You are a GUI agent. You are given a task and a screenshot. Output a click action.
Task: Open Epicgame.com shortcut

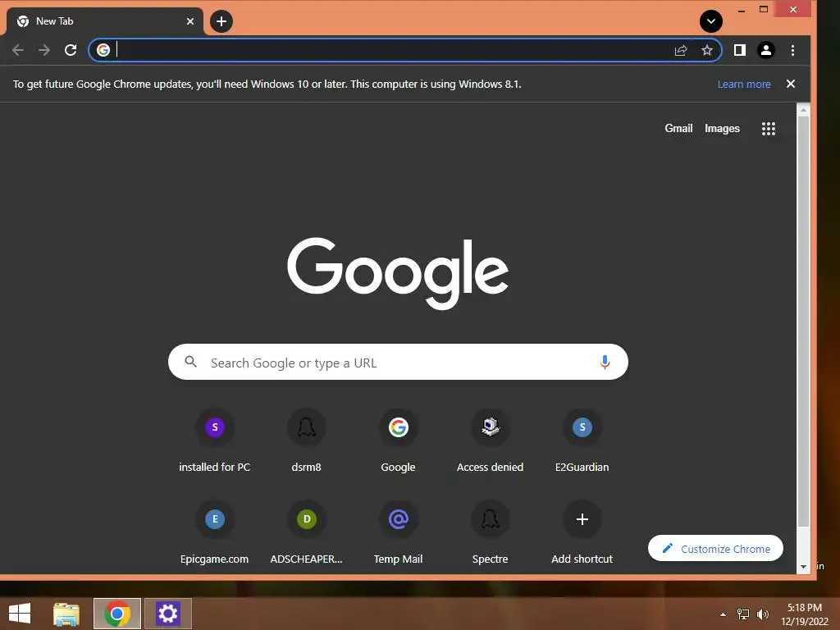[214, 532]
